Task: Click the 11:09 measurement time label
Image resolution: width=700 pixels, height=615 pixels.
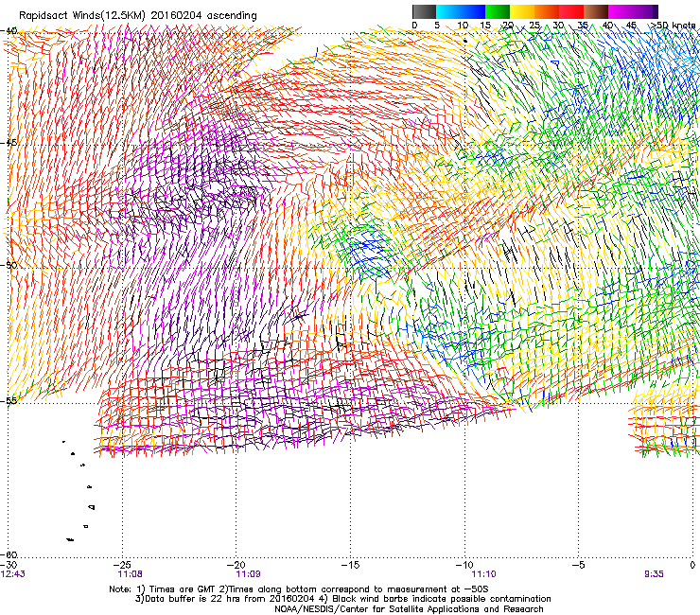Action: point(249,574)
